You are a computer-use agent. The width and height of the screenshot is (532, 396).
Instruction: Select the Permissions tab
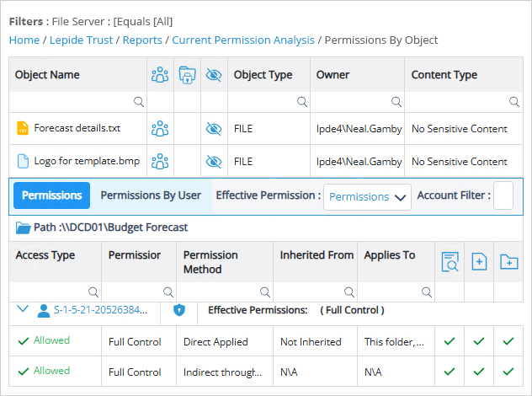pyautogui.click(x=52, y=195)
